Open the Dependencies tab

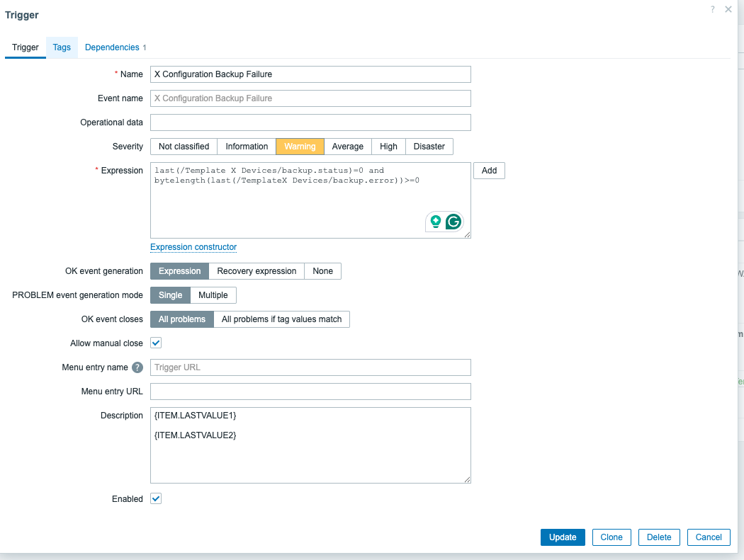pos(115,47)
